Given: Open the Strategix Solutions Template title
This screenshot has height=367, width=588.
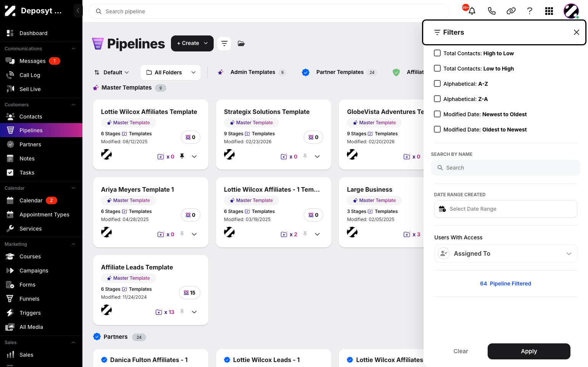Looking at the screenshot, I should [x=267, y=112].
